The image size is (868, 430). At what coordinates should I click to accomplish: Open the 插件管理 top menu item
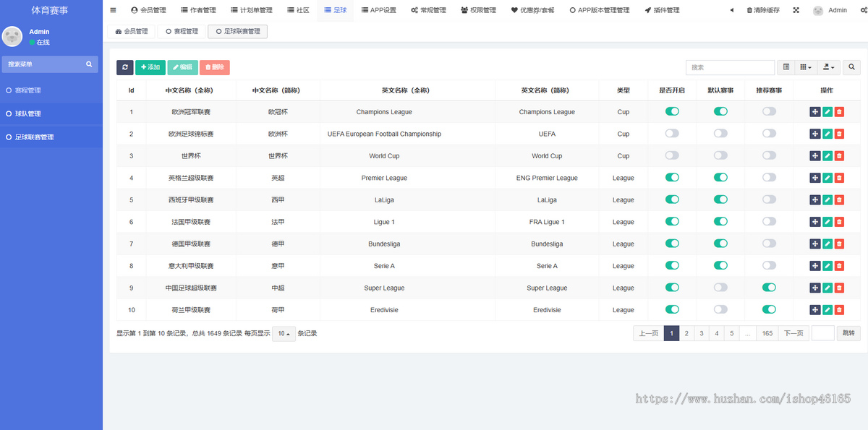coord(662,10)
